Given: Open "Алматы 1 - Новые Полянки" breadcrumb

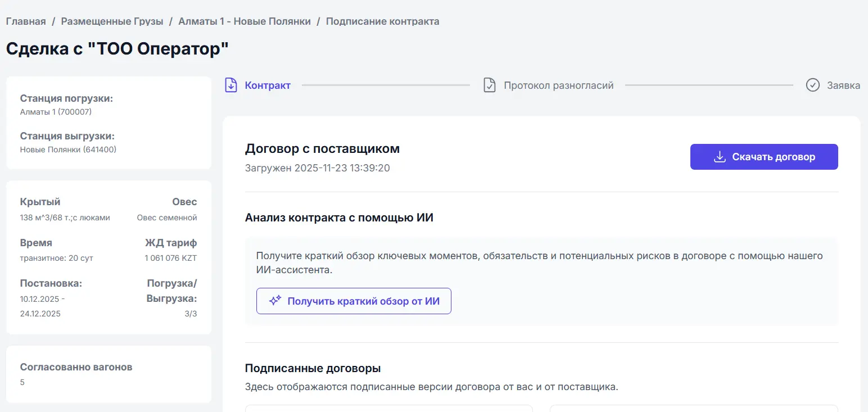Looking at the screenshot, I should click(244, 21).
